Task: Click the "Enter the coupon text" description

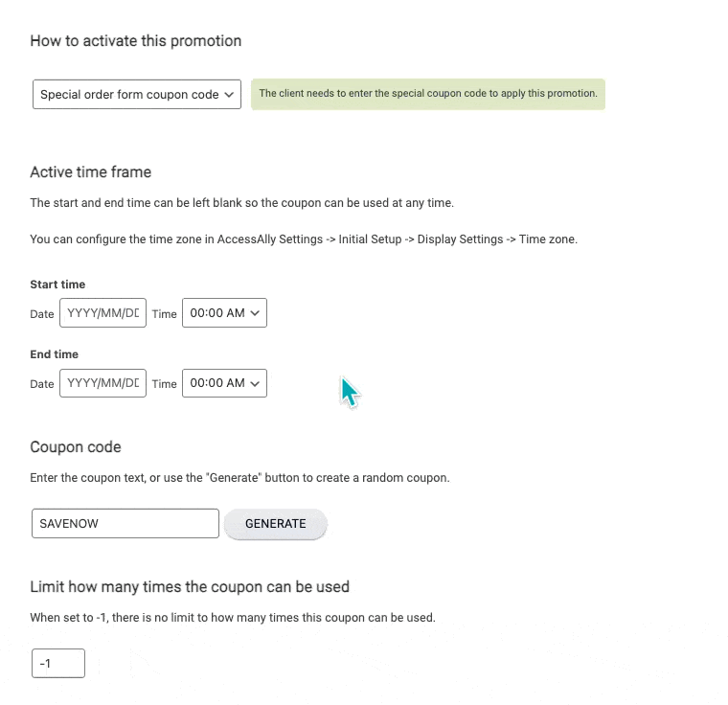Action: pos(239,477)
